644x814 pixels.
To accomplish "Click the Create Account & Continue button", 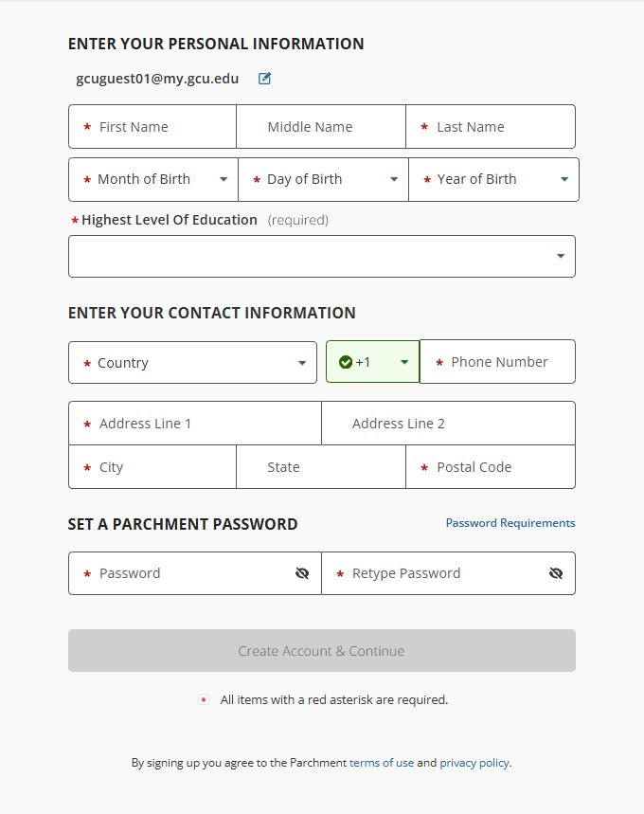I will coord(322,650).
